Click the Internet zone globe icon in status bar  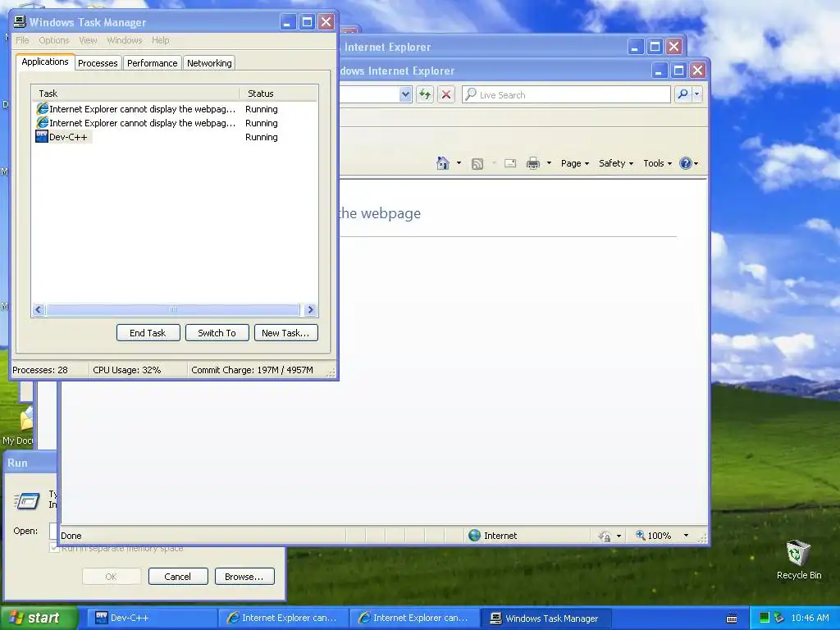[475, 535]
